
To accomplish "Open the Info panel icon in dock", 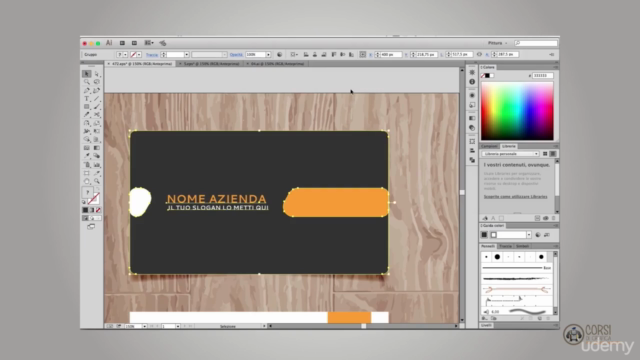I will coord(472,82).
